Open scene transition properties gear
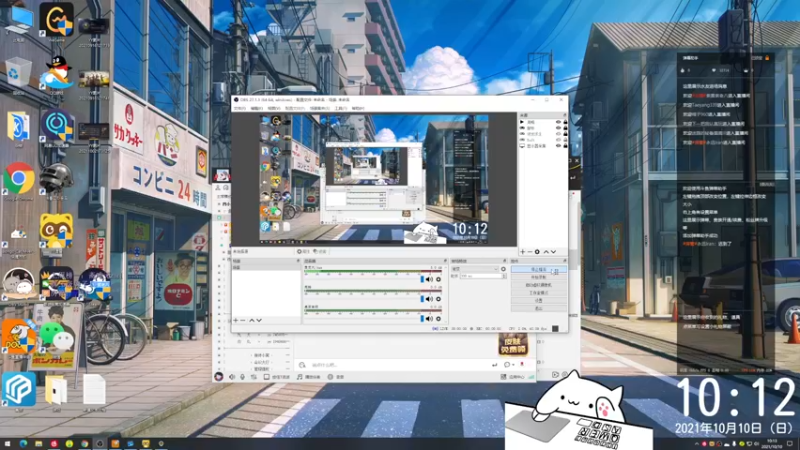800x450 pixels. click(x=503, y=269)
